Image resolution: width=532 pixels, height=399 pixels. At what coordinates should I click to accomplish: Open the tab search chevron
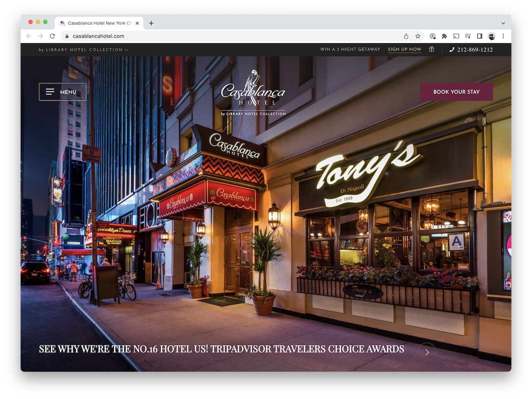[503, 23]
